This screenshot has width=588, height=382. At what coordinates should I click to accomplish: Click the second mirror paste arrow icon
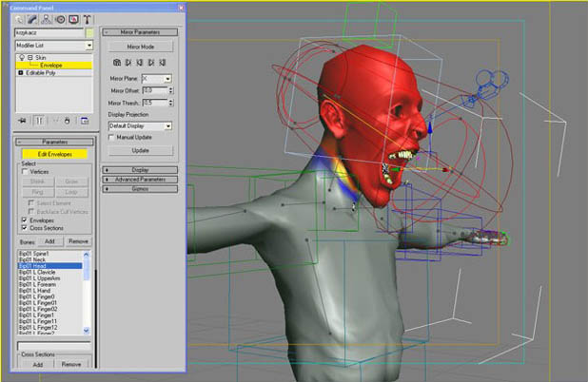pyautogui.click(x=128, y=63)
